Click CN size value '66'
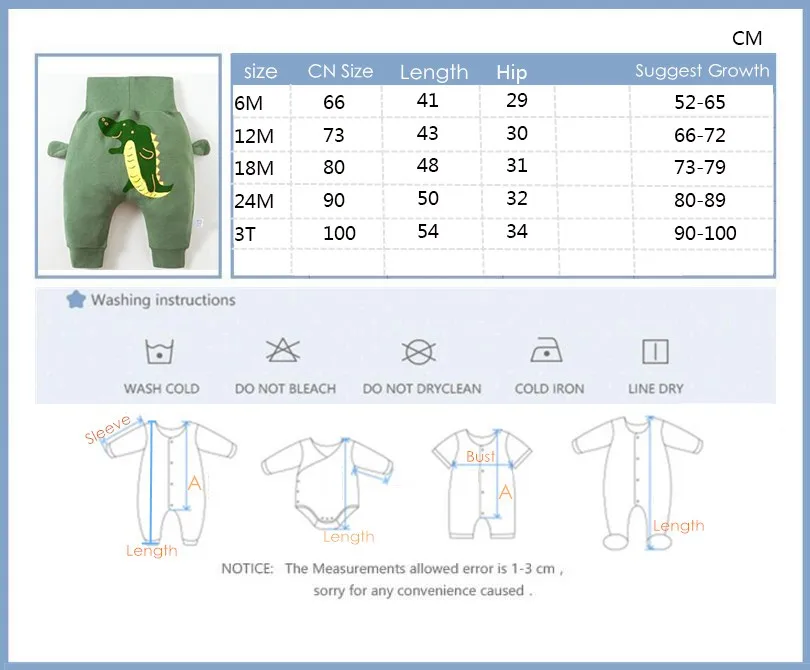Image resolution: width=810 pixels, height=670 pixels. [334, 102]
